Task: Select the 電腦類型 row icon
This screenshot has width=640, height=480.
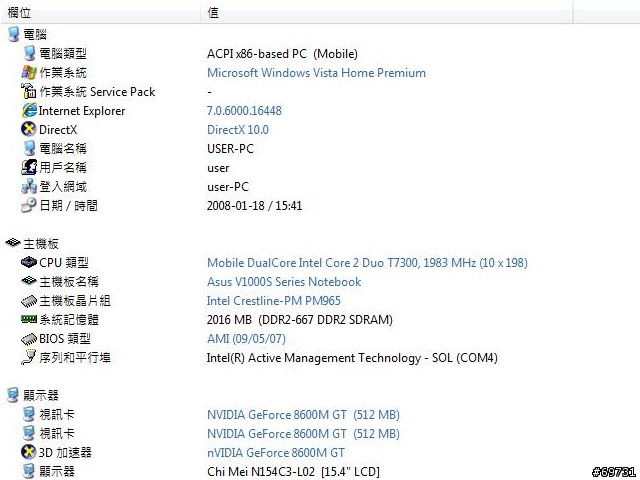Action: [29, 53]
